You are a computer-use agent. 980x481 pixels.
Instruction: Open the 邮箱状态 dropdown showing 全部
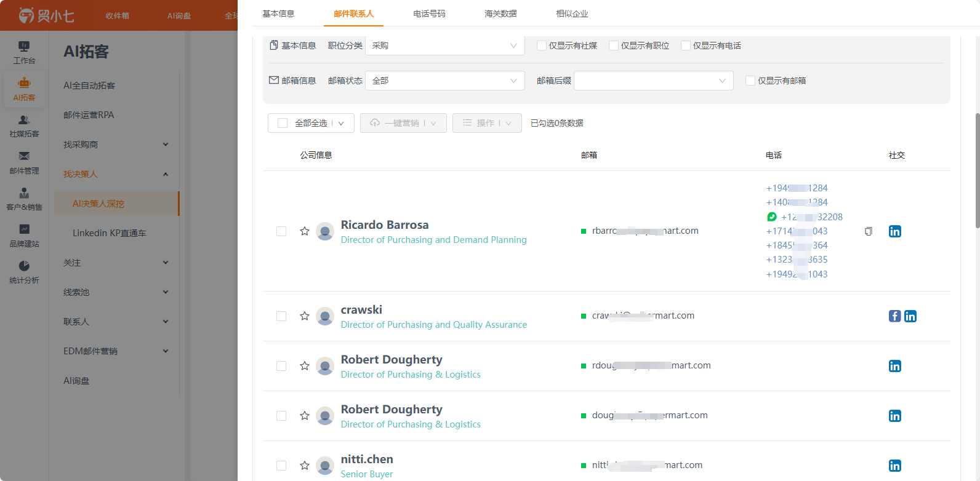(x=445, y=81)
